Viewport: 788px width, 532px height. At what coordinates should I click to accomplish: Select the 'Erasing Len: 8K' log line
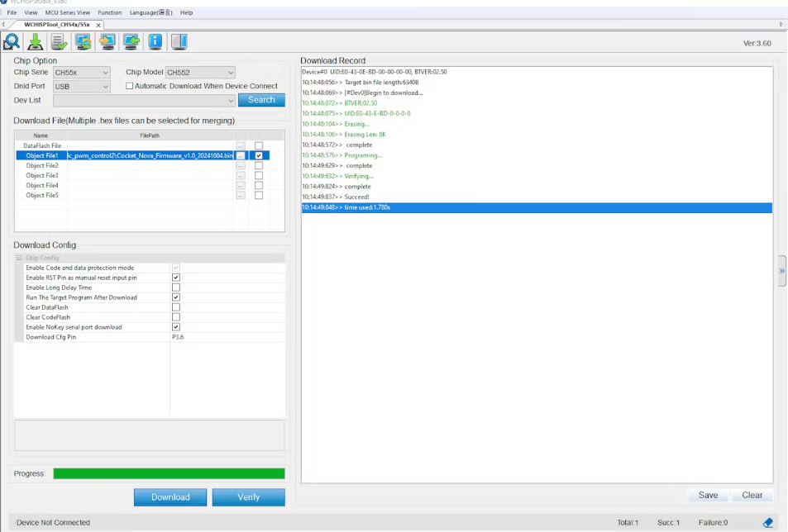pos(537,135)
